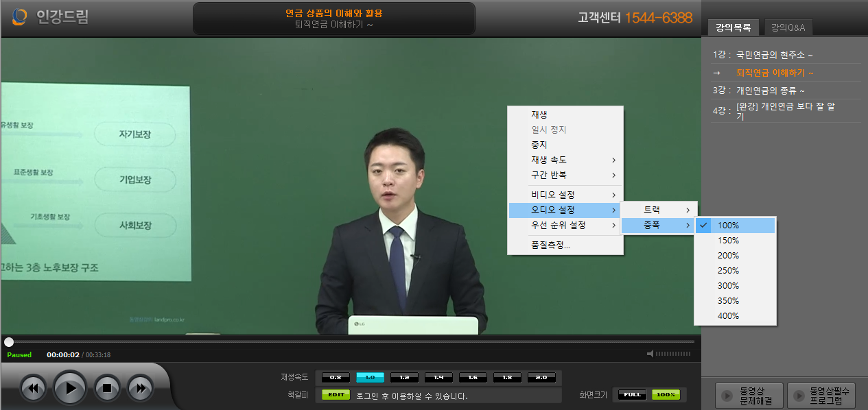Click the 인강드림 logo

coord(50,17)
